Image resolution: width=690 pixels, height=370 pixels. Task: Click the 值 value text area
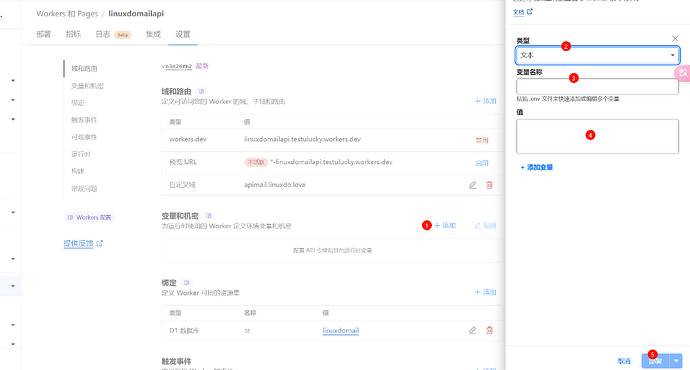click(x=597, y=136)
